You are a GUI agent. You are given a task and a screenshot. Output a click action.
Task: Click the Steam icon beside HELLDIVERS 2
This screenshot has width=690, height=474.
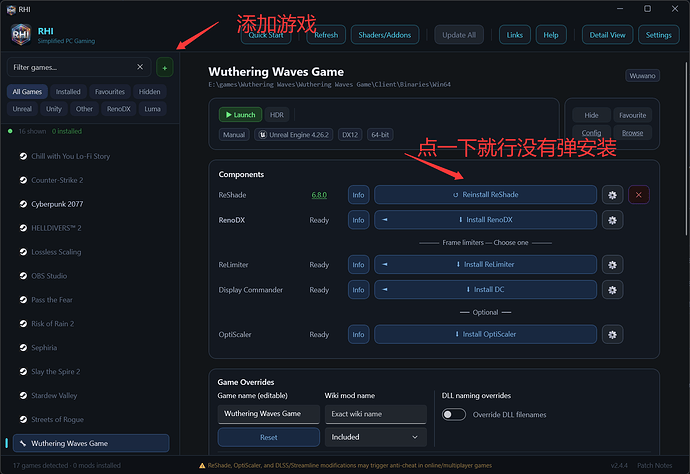(x=23, y=228)
